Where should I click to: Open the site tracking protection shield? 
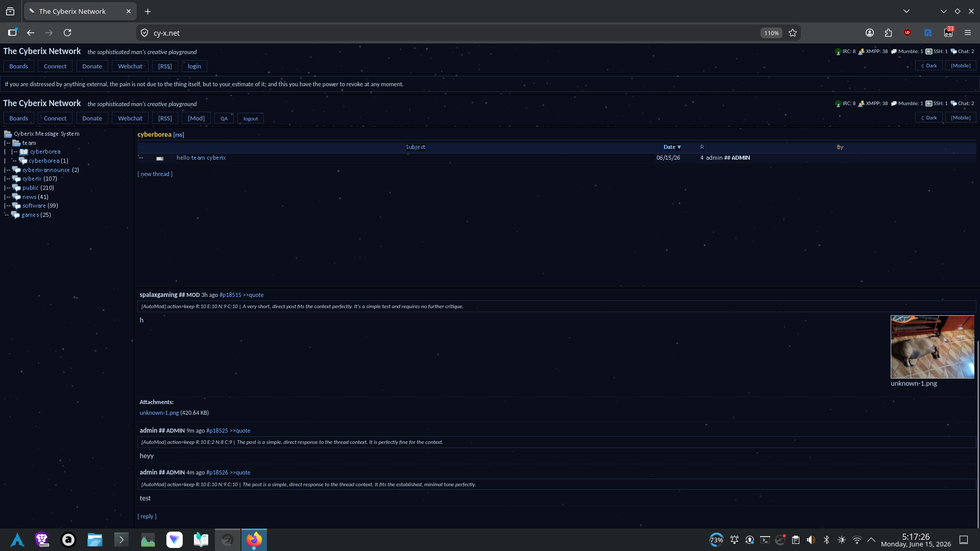click(144, 33)
